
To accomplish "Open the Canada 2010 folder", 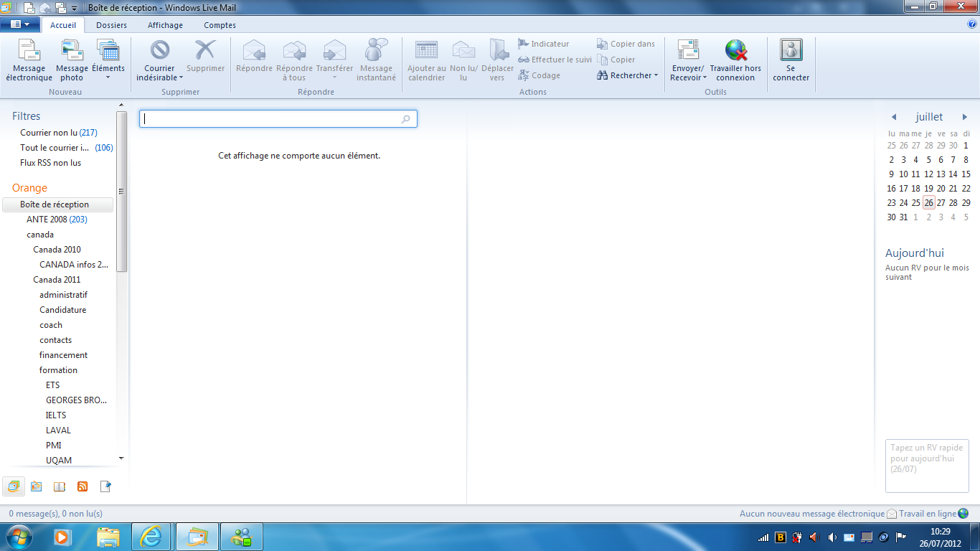I will point(57,250).
